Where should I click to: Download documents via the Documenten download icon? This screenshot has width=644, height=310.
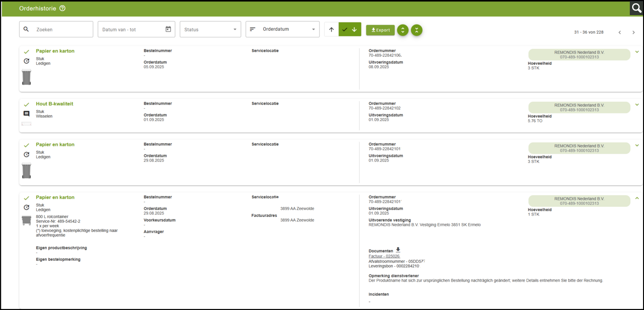398,250
